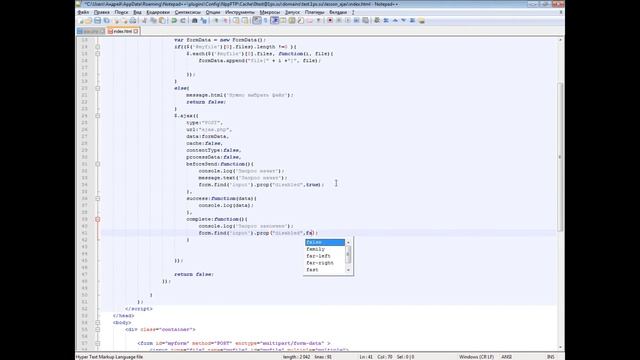The width and height of the screenshot is (640, 360).
Task: Collapse beforeSend function fold at line 31
Action: (x=98, y=164)
